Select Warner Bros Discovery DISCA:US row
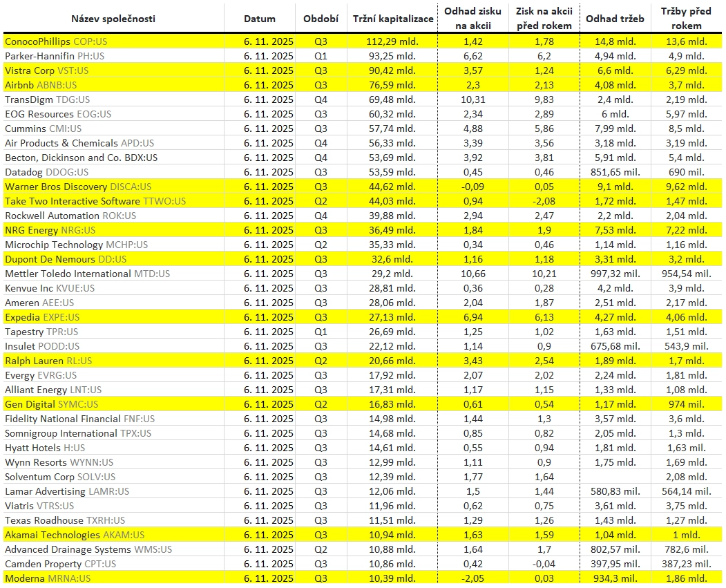Viewport: 726px width, 588px height. 363,187
